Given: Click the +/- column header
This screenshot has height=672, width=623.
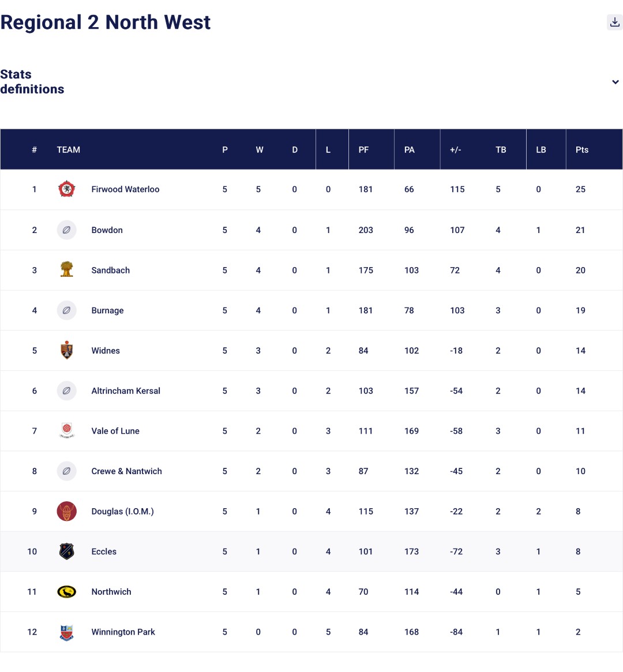Looking at the screenshot, I should point(455,150).
